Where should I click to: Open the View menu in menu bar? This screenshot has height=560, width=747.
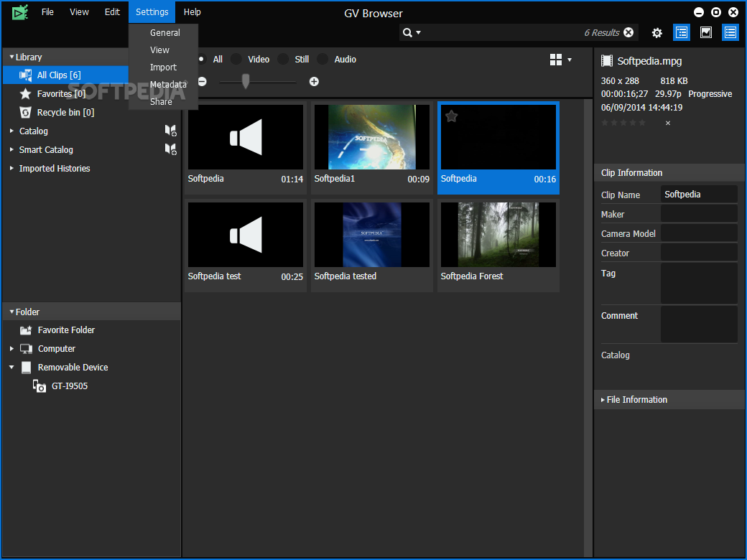point(79,12)
